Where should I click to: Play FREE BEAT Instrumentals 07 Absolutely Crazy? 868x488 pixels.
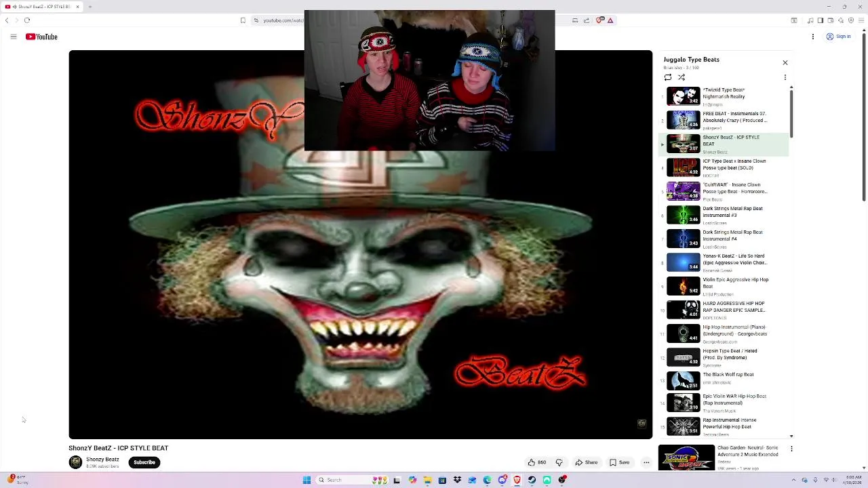724,120
